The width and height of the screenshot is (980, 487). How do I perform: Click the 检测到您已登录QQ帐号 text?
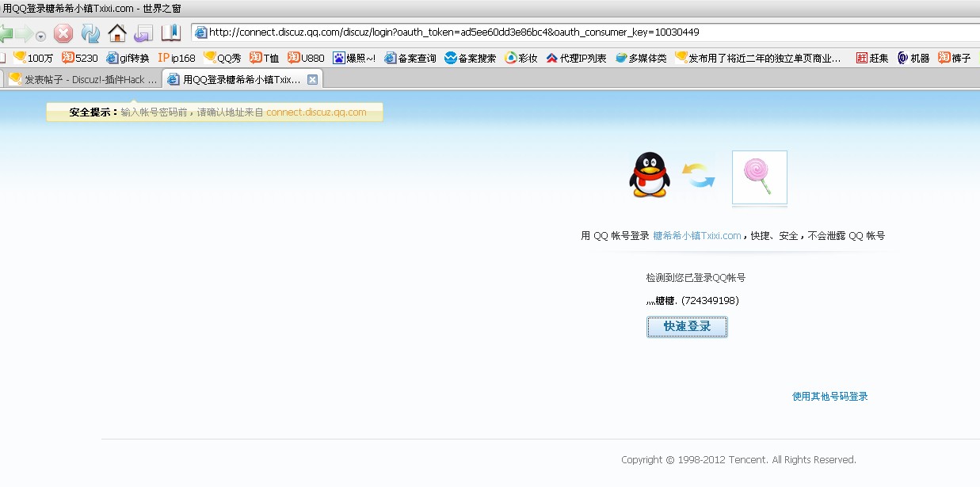point(696,278)
